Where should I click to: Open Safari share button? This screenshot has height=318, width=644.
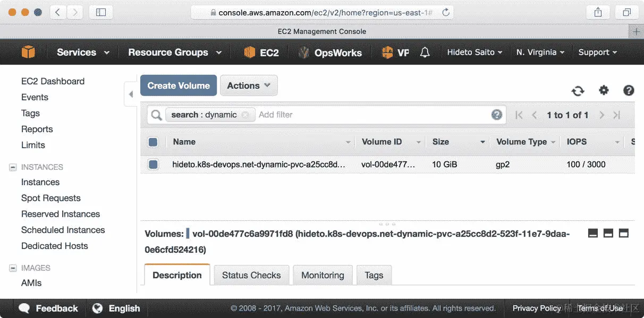598,12
